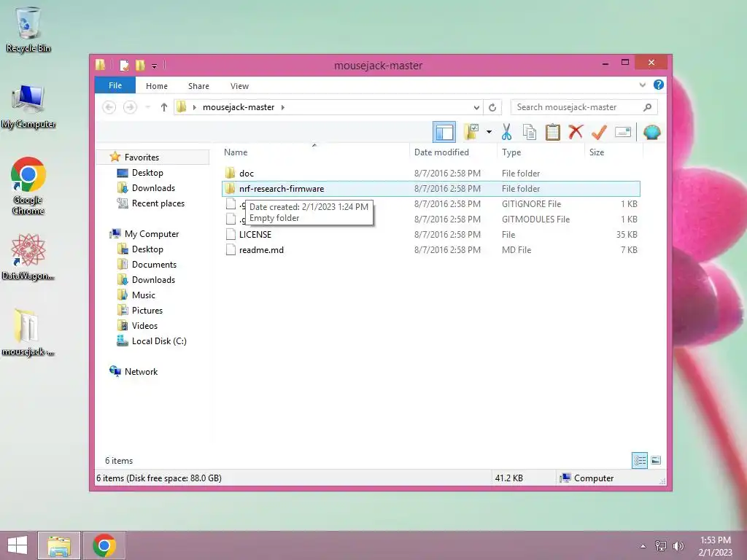Click the blue shell icon in toolbar

click(x=651, y=132)
